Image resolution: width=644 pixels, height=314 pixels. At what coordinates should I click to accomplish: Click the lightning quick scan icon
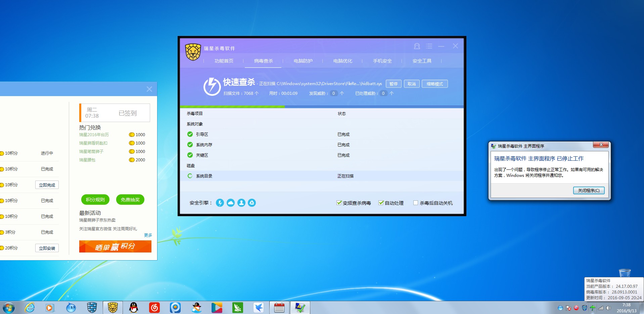tap(212, 86)
